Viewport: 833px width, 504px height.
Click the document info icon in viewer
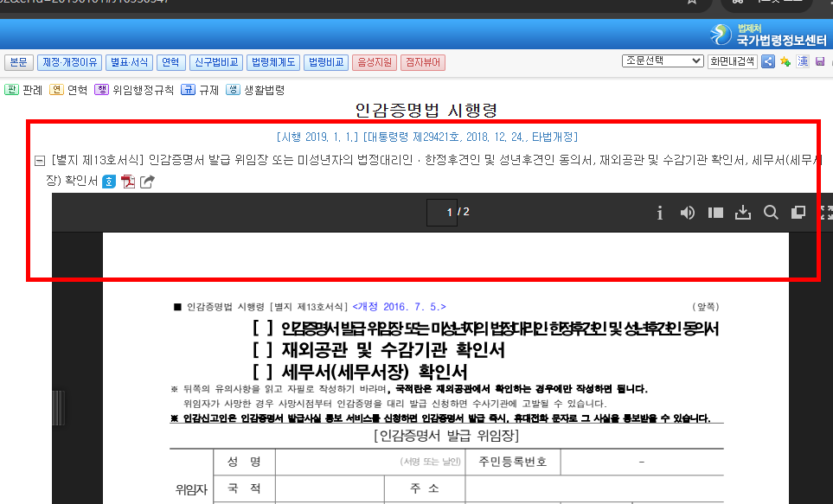tap(660, 213)
